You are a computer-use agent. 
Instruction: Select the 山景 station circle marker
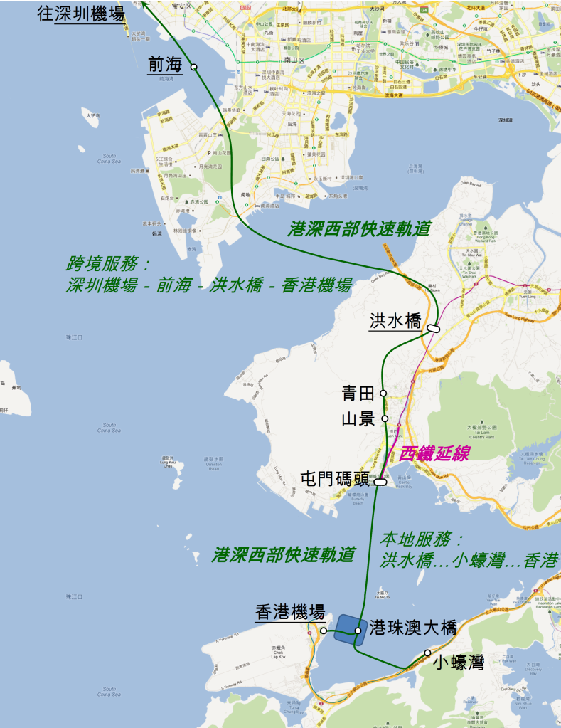[x=385, y=418]
